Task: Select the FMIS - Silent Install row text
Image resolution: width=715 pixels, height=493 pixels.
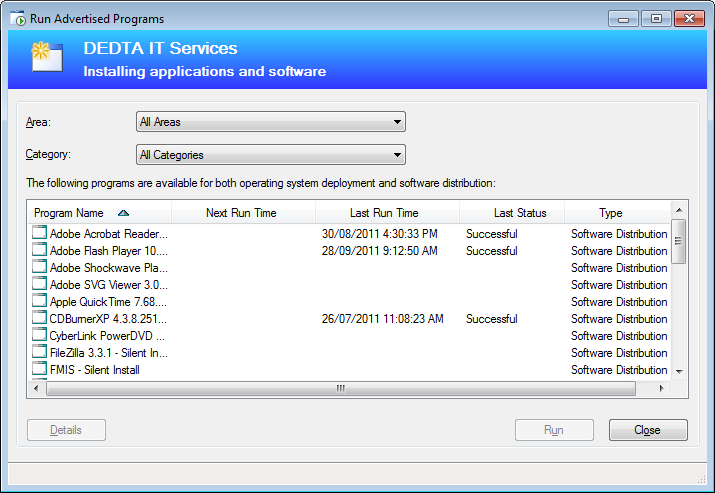Action: click(x=94, y=370)
